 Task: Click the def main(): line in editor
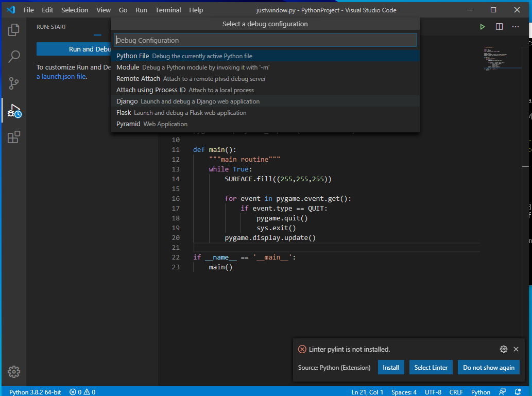coord(214,150)
